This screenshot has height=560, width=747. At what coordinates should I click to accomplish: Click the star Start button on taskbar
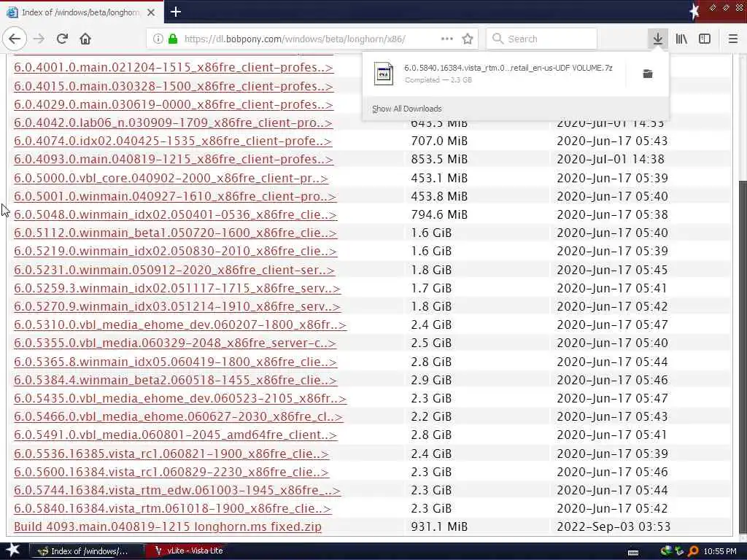(x=13, y=550)
